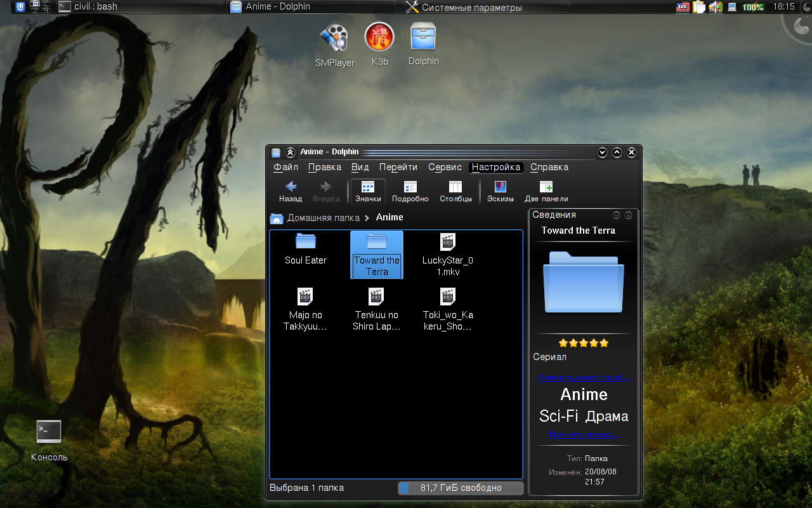Set the rating via the first star

(x=563, y=343)
